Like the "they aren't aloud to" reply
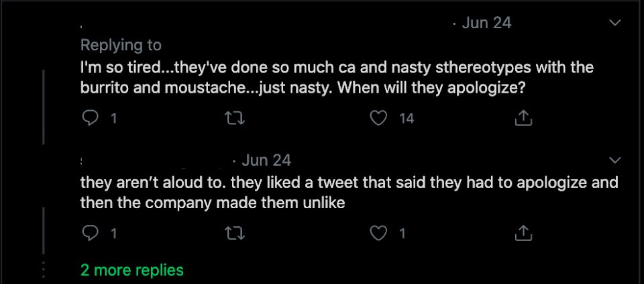 click(380, 234)
